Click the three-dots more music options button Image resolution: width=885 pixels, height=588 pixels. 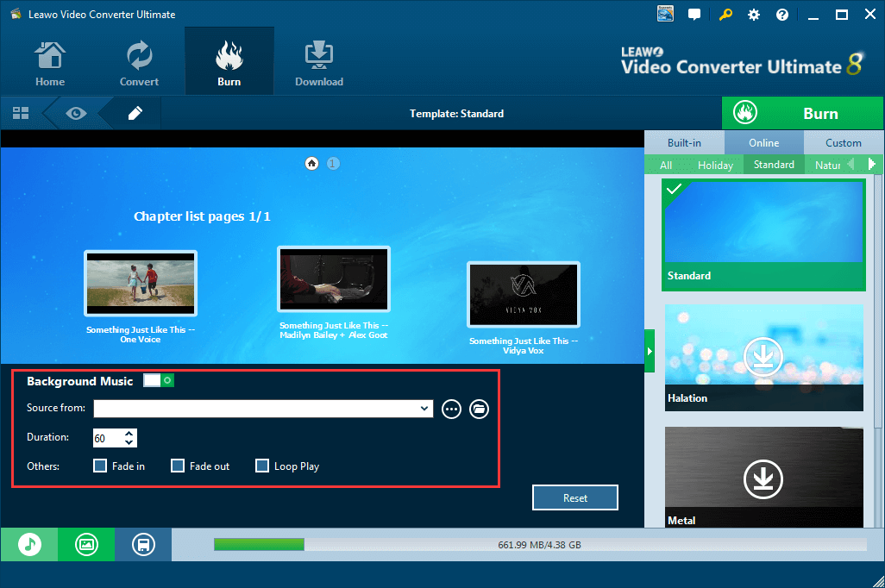[451, 410]
